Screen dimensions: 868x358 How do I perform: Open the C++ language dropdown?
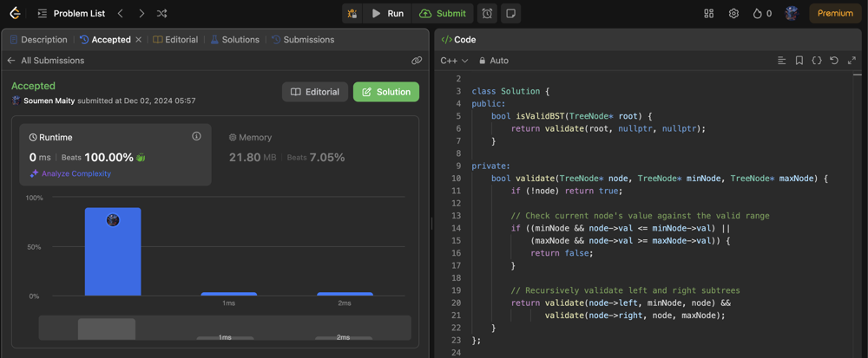coord(454,61)
